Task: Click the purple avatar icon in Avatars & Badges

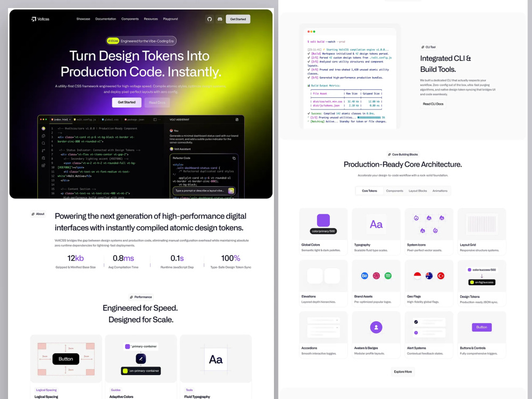Action: 376,327
